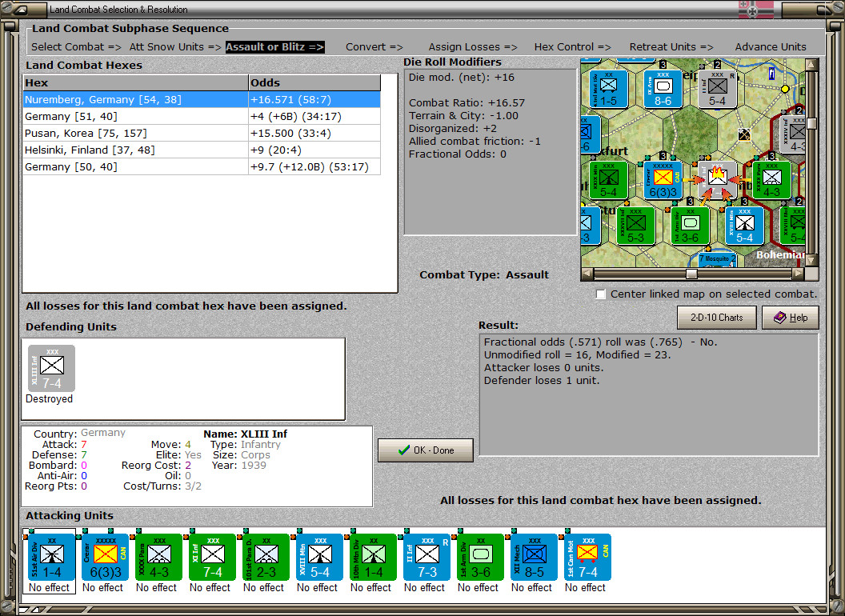Click the gray II Inf 5-4 unit on map

coord(717,90)
